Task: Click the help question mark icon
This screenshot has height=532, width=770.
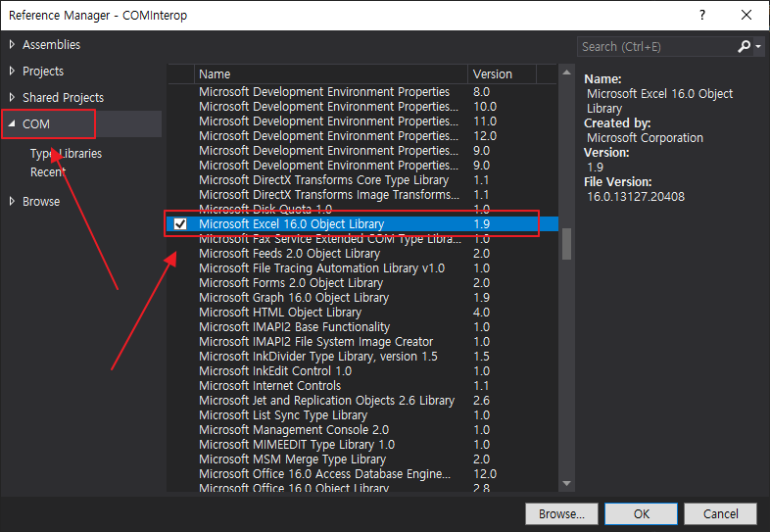Action: click(x=702, y=15)
